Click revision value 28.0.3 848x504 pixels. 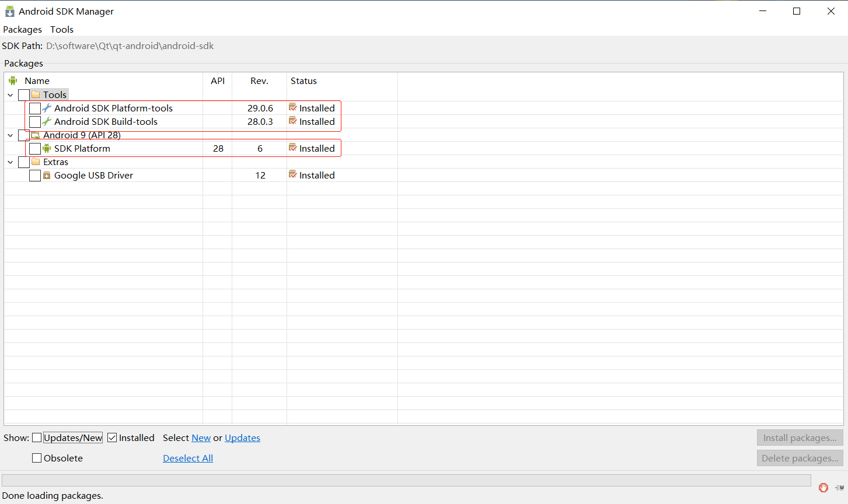[x=260, y=121]
